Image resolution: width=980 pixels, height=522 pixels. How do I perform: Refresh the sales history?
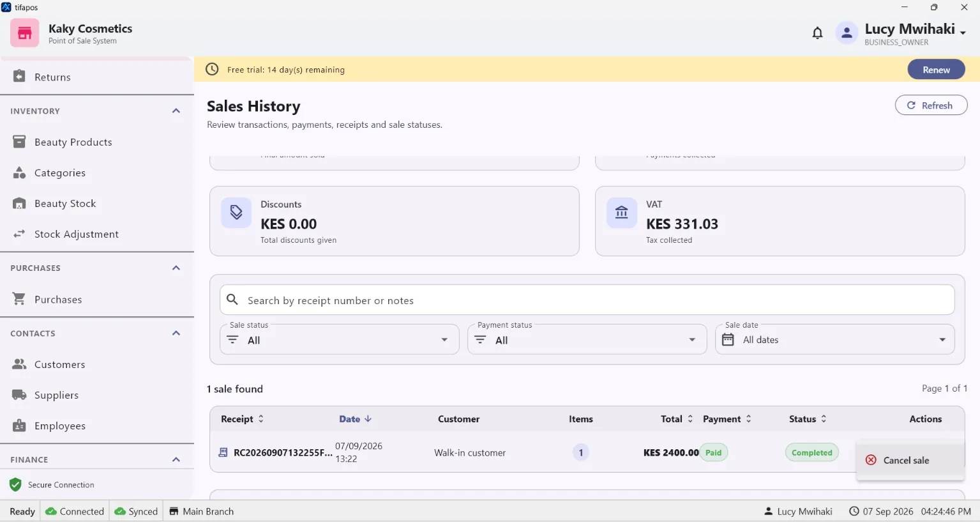pos(931,105)
